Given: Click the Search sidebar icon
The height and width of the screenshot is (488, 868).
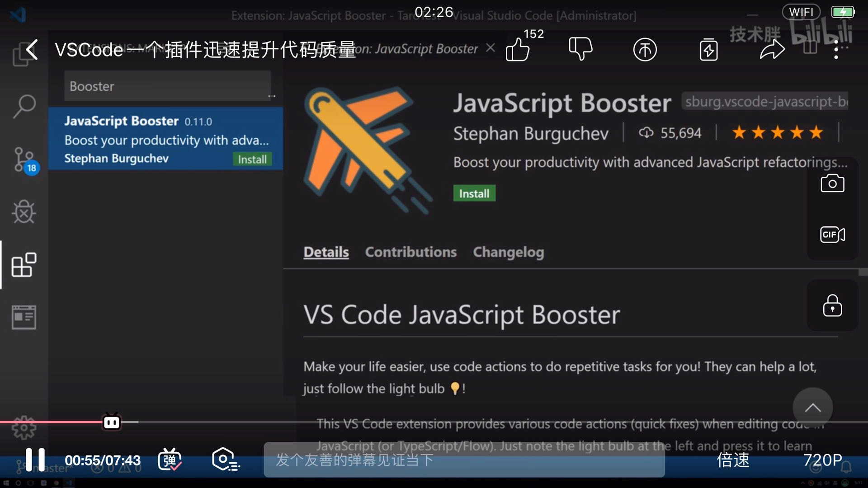Looking at the screenshot, I should pyautogui.click(x=24, y=105).
